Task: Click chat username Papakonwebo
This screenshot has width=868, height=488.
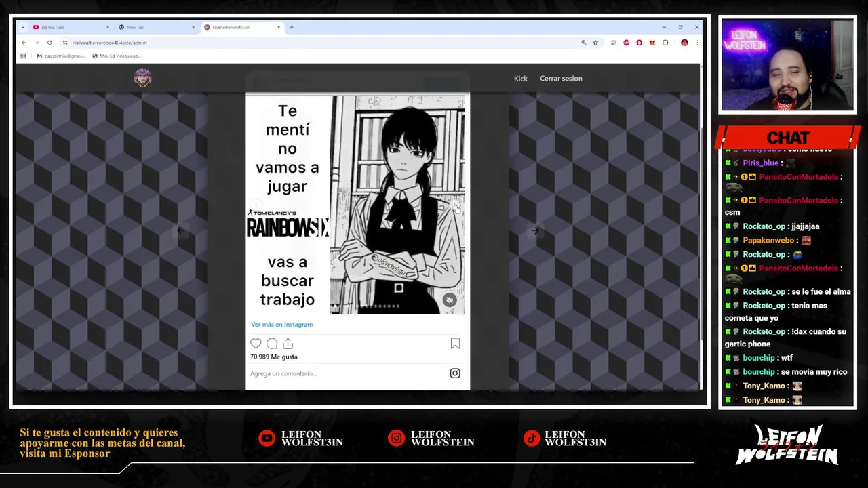Action: tap(768, 241)
